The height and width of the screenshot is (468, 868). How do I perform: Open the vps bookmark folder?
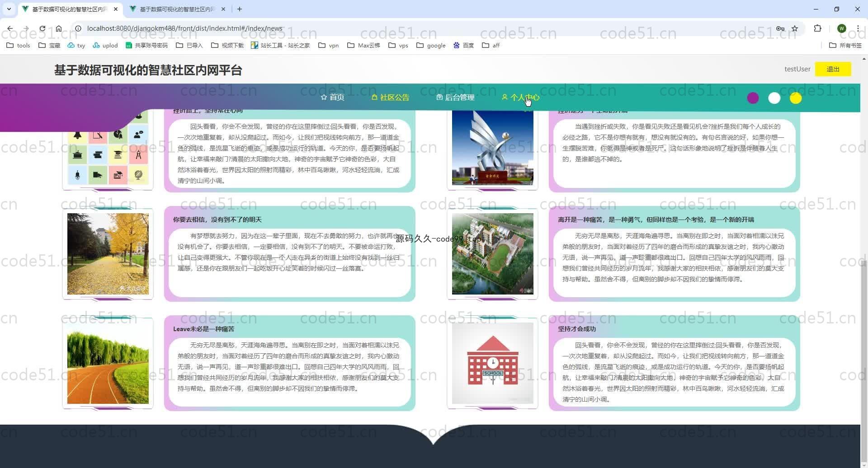pos(398,45)
